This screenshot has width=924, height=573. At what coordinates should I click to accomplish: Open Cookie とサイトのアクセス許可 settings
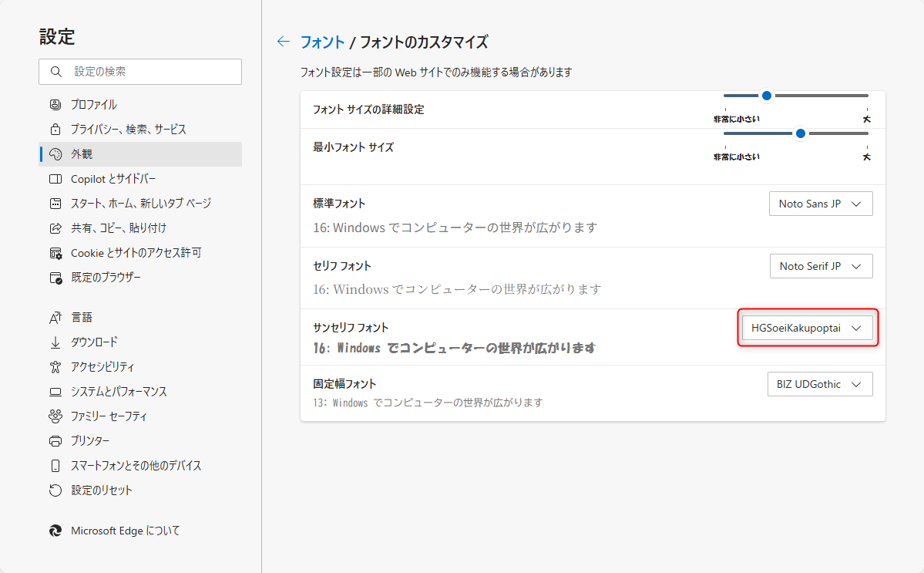point(140,253)
